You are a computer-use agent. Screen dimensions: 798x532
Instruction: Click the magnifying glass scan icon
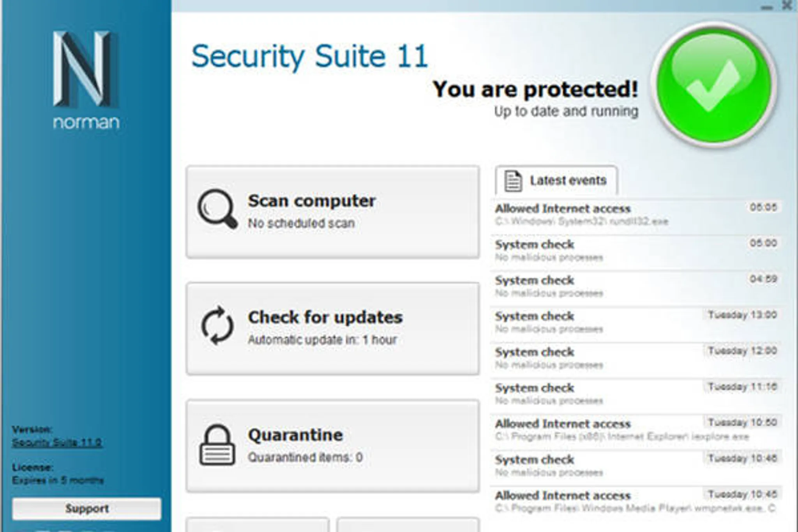pyautogui.click(x=217, y=209)
